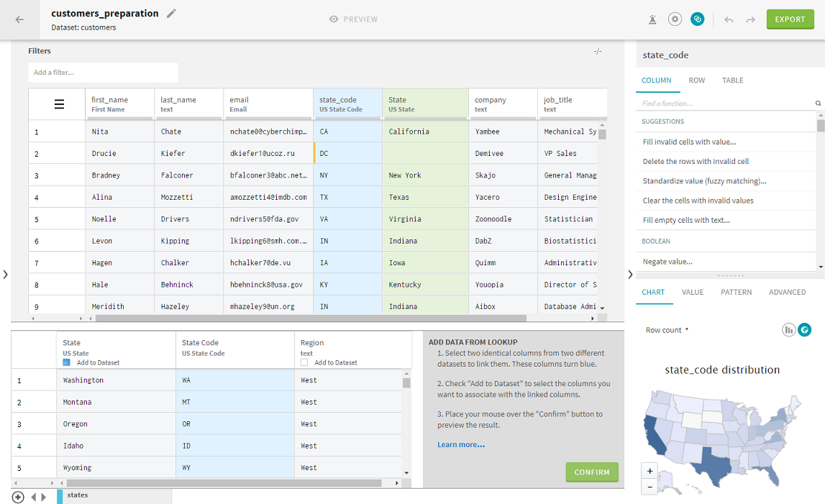Screen dimensions: 825x504
Task: Click the undo arrow
Action: click(729, 19)
